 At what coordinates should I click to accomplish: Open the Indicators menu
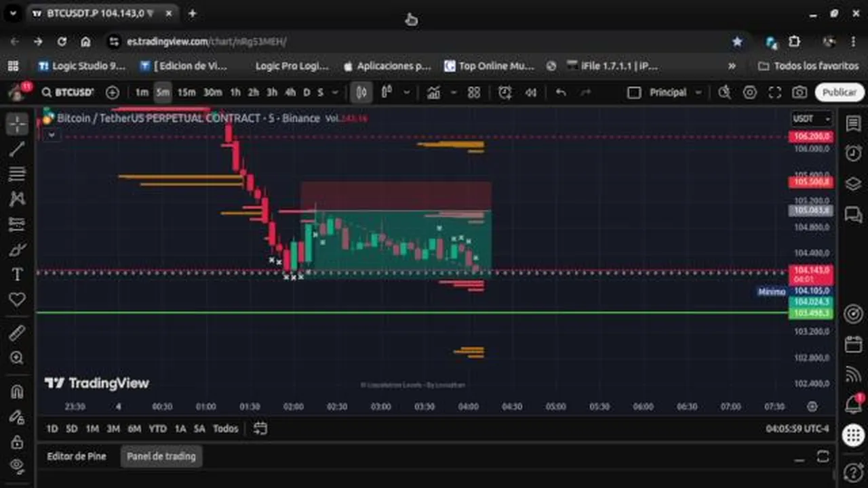click(434, 92)
